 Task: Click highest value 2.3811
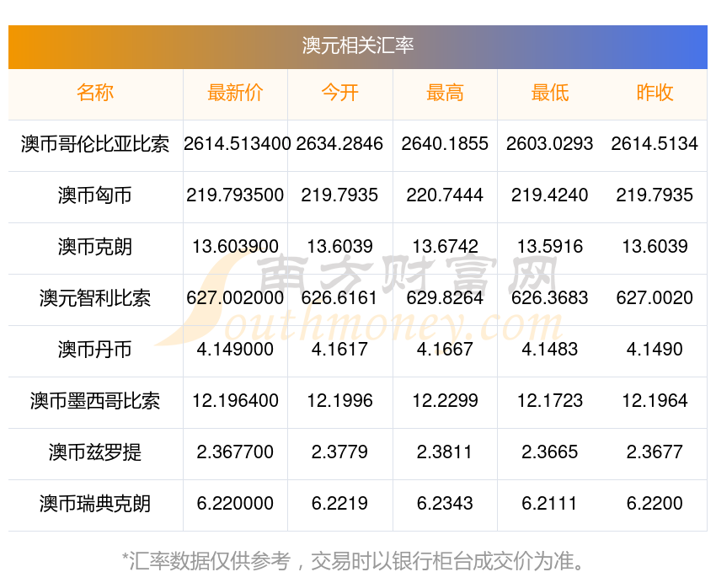click(x=445, y=452)
